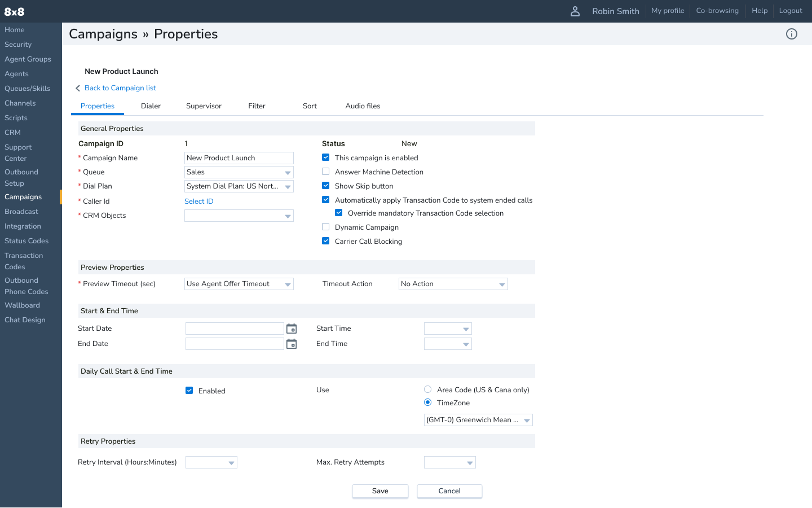Open the Max. Retry Attempts dropdown
Image resolution: width=812 pixels, height=508 pixels.
point(450,462)
